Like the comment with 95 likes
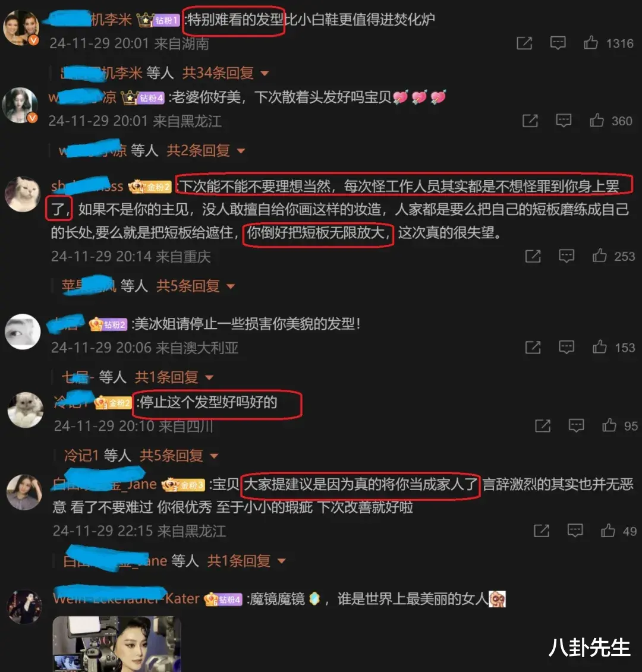Viewport: 642px width, 672px height. [x=609, y=425]
